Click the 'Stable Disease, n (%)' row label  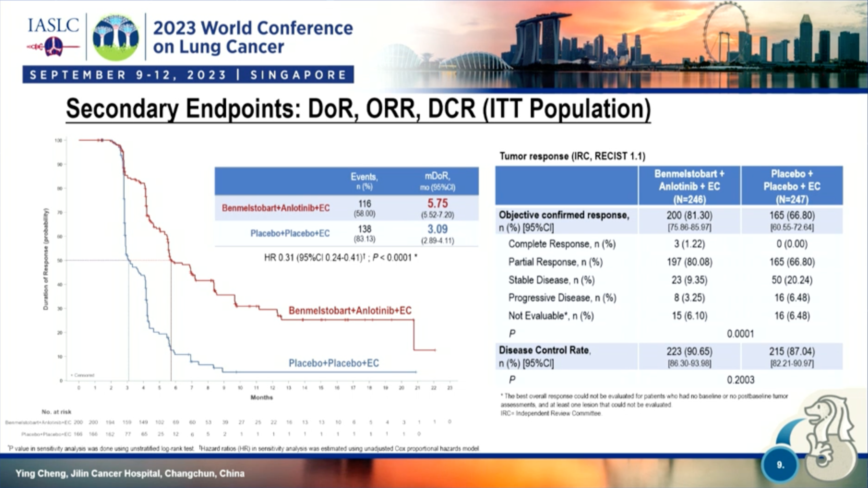[x=551, y=280]
